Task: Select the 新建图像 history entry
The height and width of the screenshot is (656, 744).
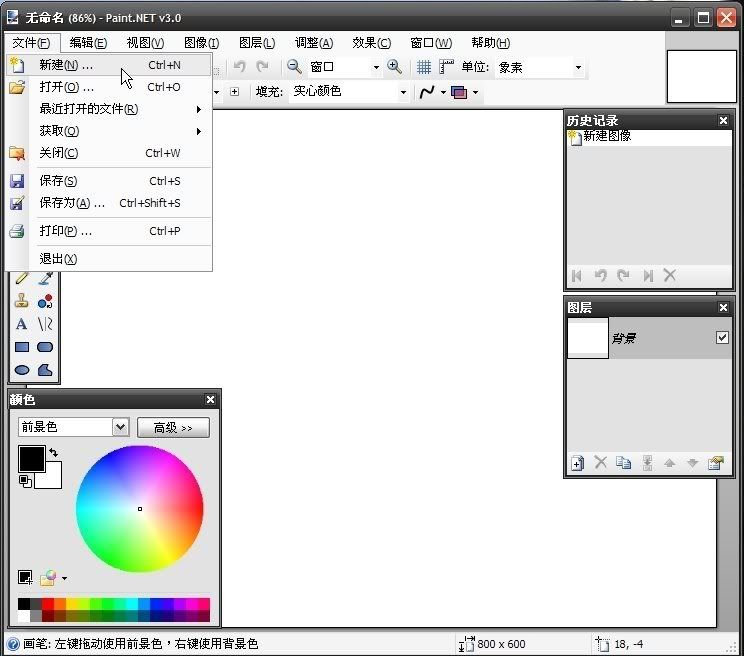Action: tap(649, 138)
